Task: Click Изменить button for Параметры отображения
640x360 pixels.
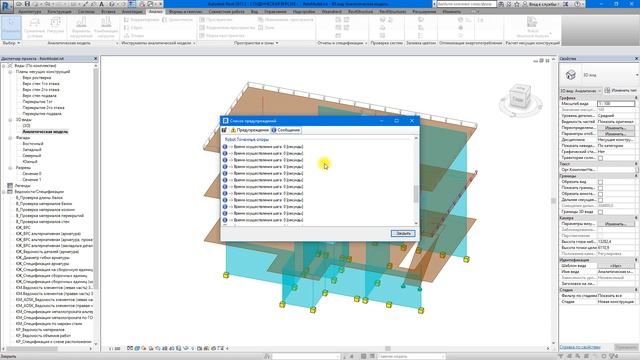Action: click(616, 134)
